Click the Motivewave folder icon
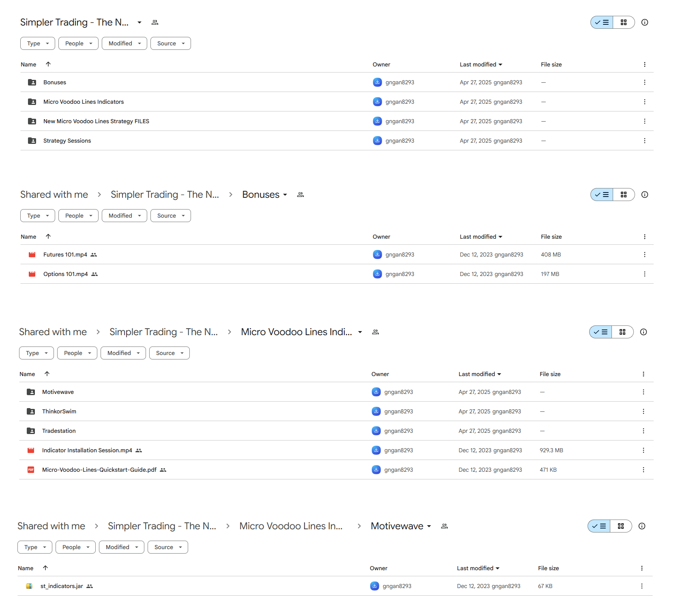This screenshot has height=616, width=678. (x=31, y=392)
